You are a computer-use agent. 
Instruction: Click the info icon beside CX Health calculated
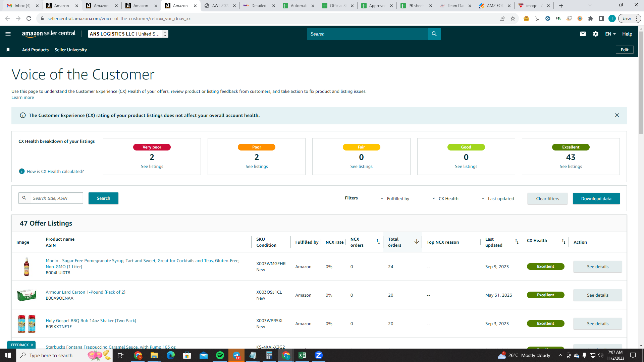[x=22, y=171]
